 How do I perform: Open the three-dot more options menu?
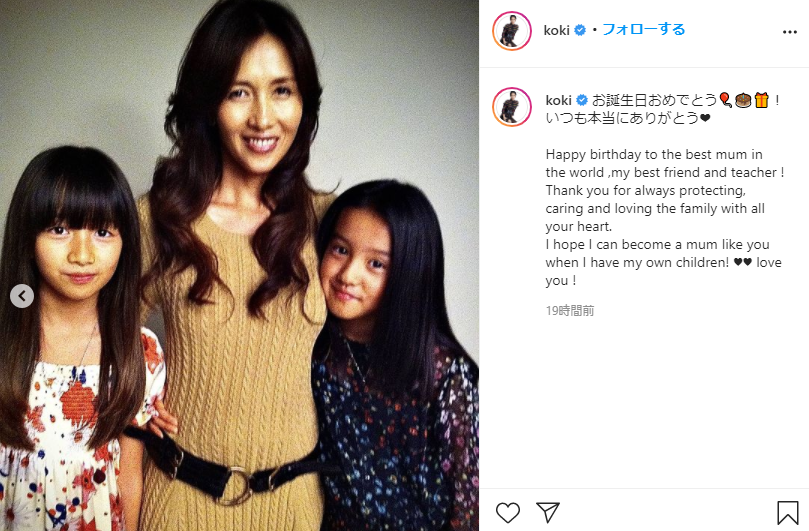(789, 32)
